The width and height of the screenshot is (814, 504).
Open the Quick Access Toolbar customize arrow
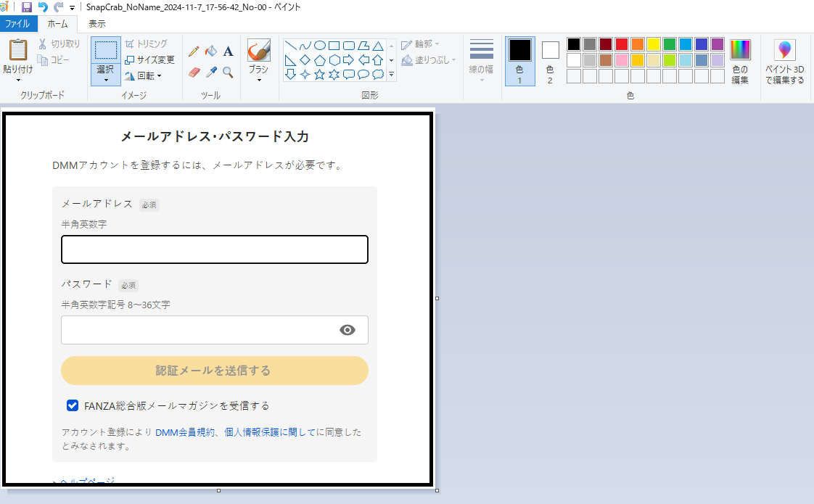(x=72, y=8)
